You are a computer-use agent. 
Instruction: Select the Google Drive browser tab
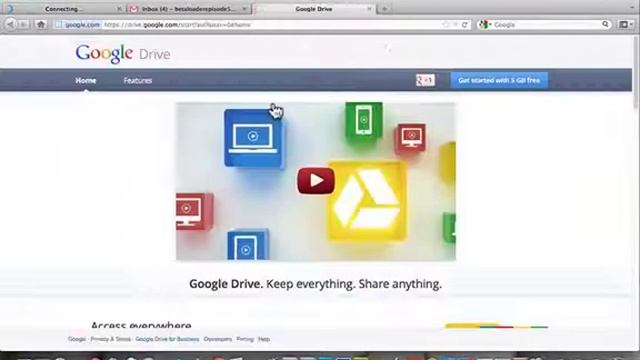tap(313, 9)
